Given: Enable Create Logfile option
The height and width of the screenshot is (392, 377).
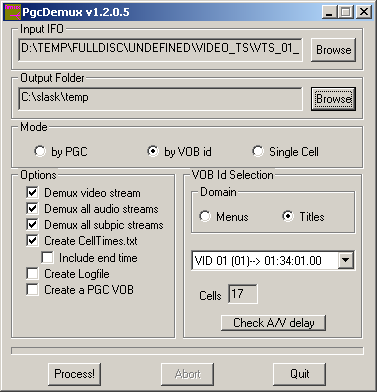Looking at the screenshot, I should [x=32, y=274].
